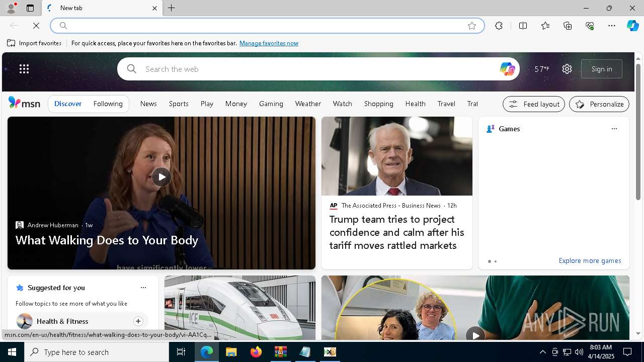This screenshot has width=644, height=362.
Task: Open the Trump team tariff article
Action: (x=397, y=232)
